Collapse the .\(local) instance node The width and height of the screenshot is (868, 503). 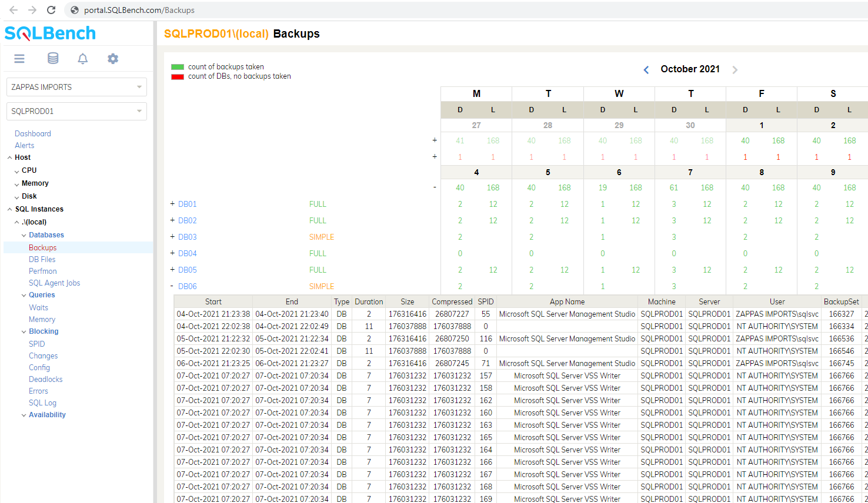16,222
